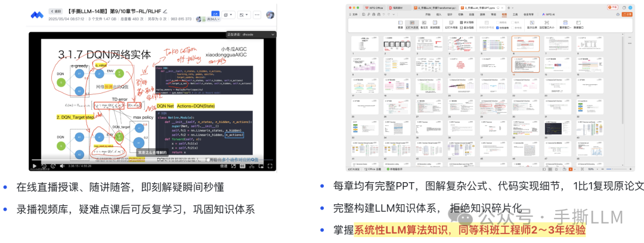Mute the video player volume
This screenshot has width=644, height=243.
pyautogui.click(x=62, y=166)
